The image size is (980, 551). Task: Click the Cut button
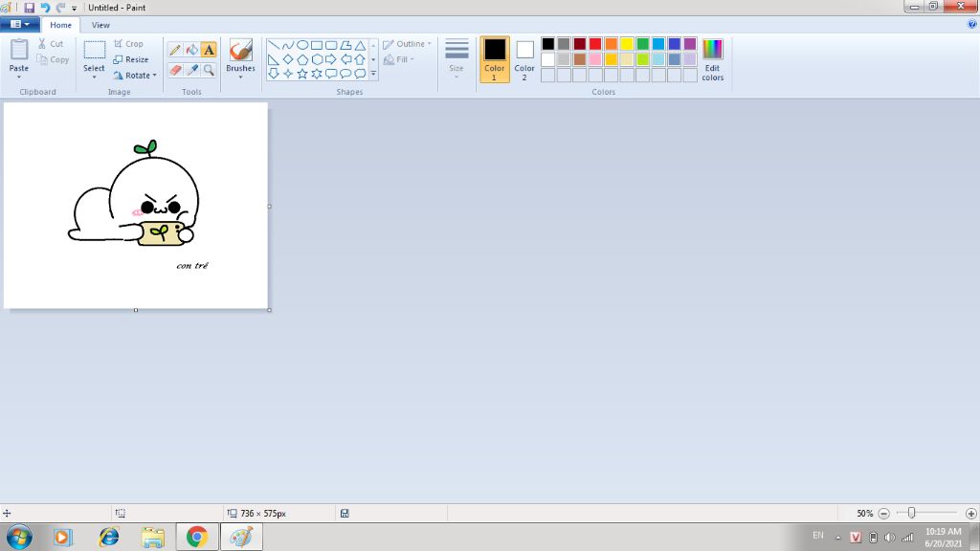point(51,44)
